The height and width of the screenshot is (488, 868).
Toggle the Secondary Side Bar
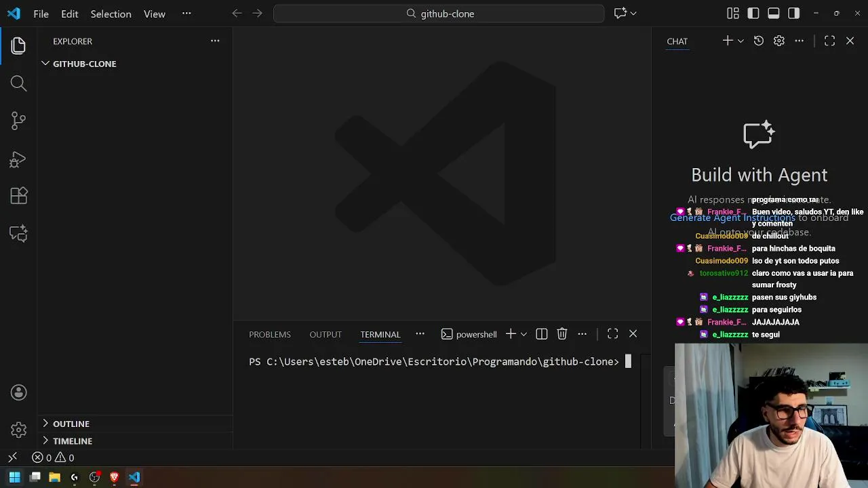click(794, 13)
